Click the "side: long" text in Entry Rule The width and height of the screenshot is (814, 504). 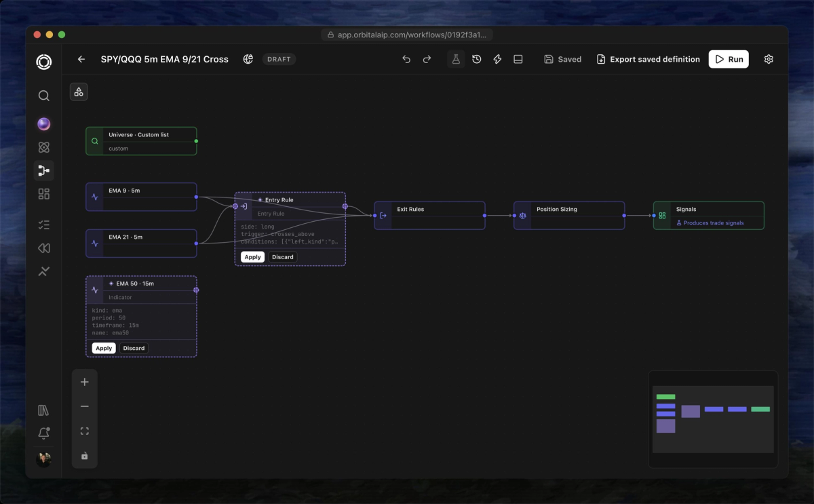[258, 227]
